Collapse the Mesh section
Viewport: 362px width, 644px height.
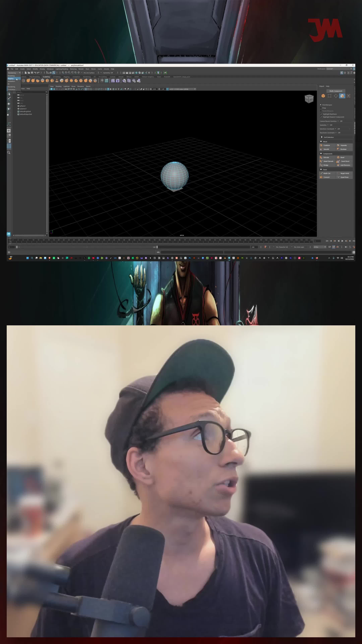coord(321,142)
